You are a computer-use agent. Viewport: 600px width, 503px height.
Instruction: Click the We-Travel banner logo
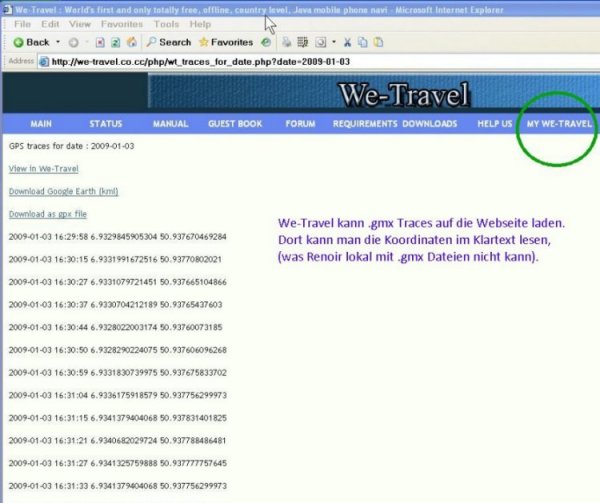tap(404, 94)
